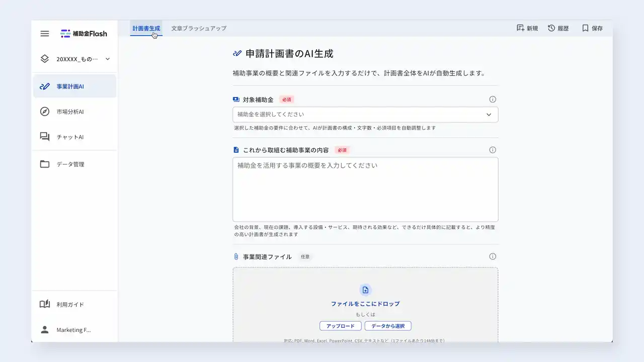Open the 利用ガイド guide
Screen dimensions: 644x362
(x=71, y=304)
